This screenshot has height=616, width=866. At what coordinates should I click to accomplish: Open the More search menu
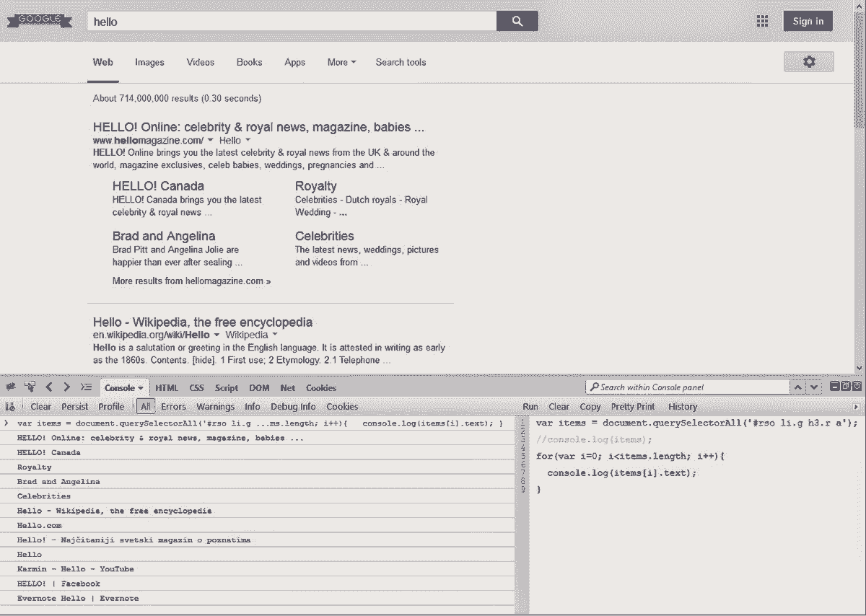click(341, 62)
